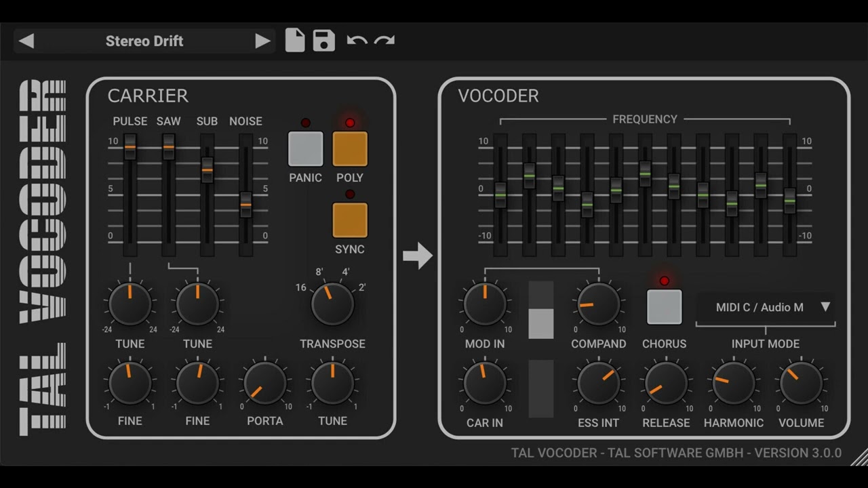This screenshot has height=488, width=868.
Task: Open the MIDI C / Audio M input mode dropdown
Action: click(x=766, y=308)
